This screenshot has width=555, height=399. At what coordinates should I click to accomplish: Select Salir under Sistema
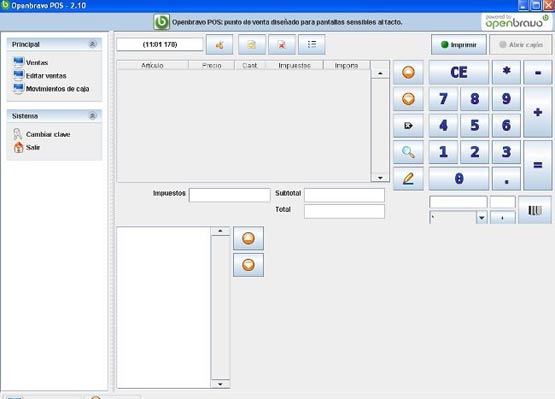(33, 147)
